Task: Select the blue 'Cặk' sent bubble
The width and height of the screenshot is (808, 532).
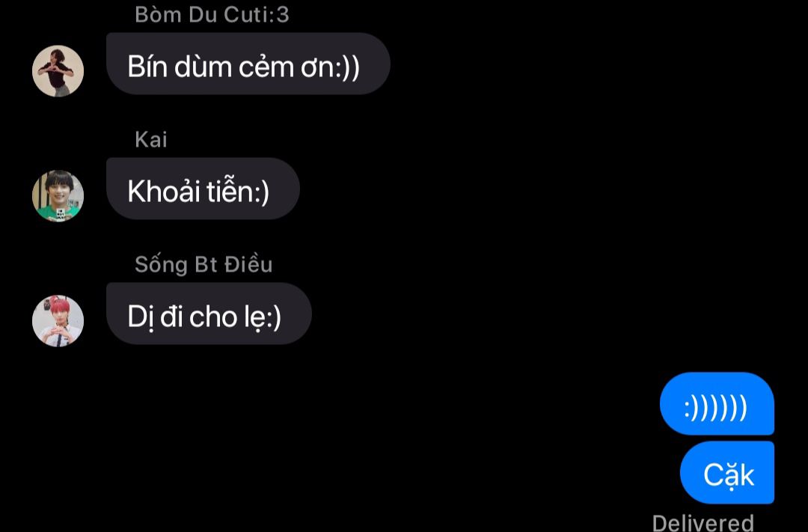Action: 727,472
